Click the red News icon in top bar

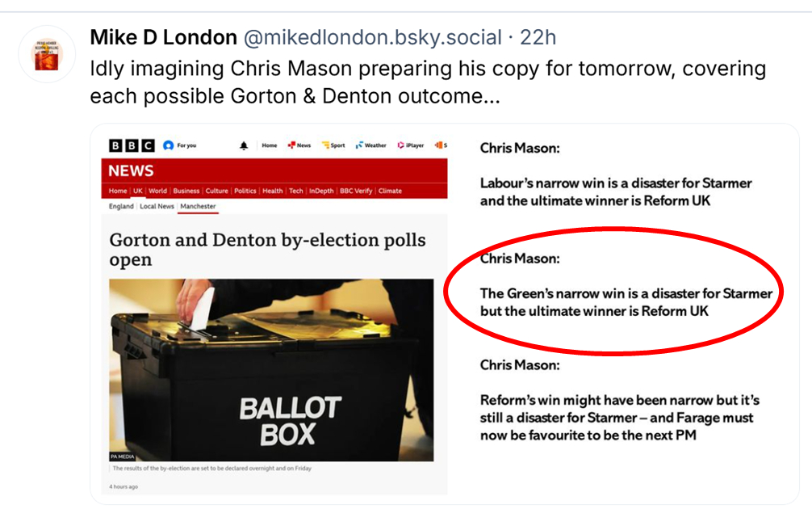click(291, 145)
